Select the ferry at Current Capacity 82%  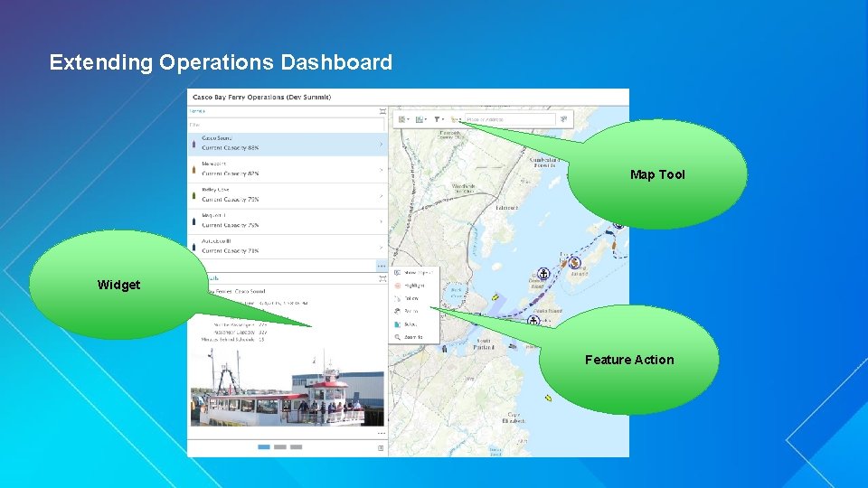pyautogui.click(x=288, y=169)
